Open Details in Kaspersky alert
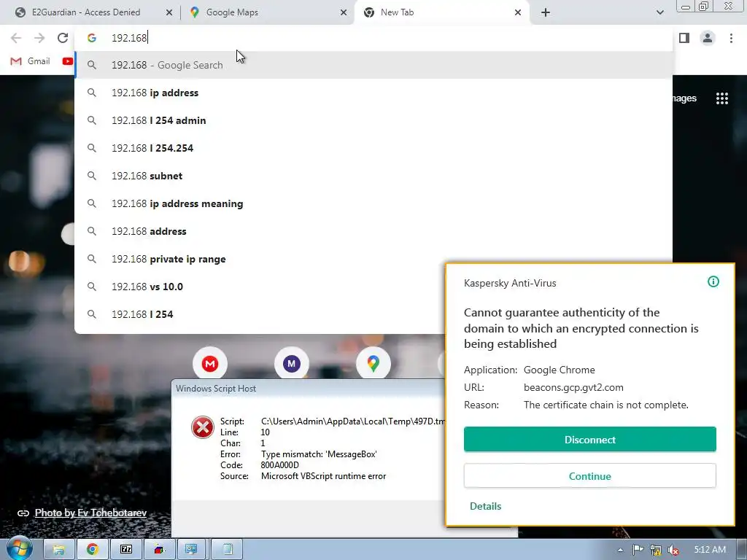This screenshot has width=747, height=560. 485,506
